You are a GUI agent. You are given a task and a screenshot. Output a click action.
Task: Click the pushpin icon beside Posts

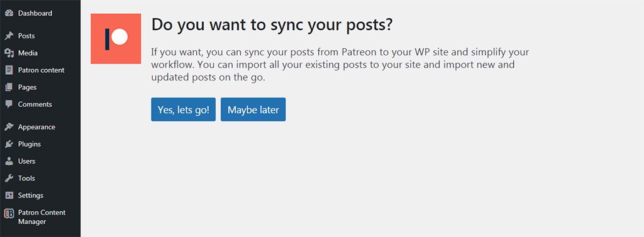coord(9,36)
